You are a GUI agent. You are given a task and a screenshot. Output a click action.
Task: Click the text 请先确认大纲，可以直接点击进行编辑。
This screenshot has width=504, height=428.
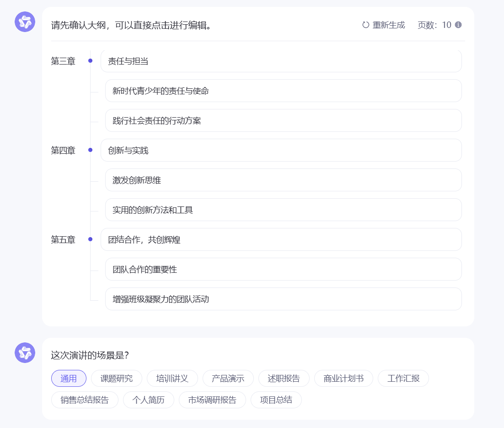coord(132,25)
